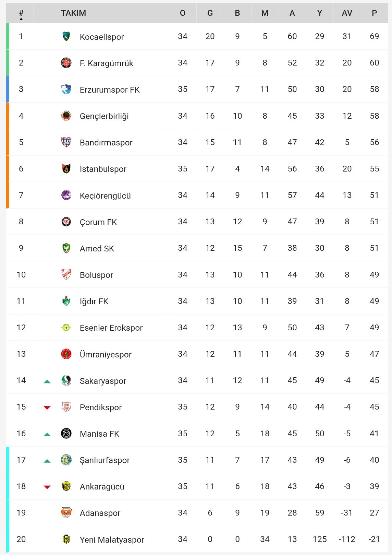
Task: Click the Manisa FK round badge
Action: pos(66,434)
